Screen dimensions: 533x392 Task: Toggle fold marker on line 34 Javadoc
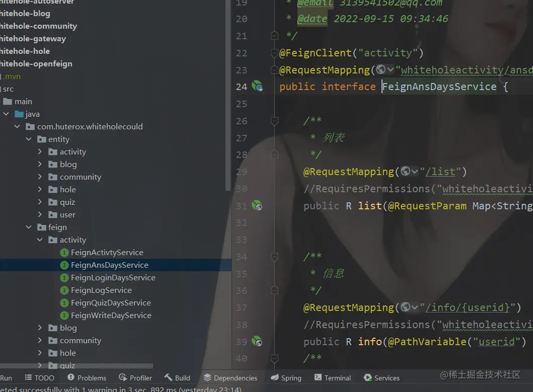click(275, 257)
